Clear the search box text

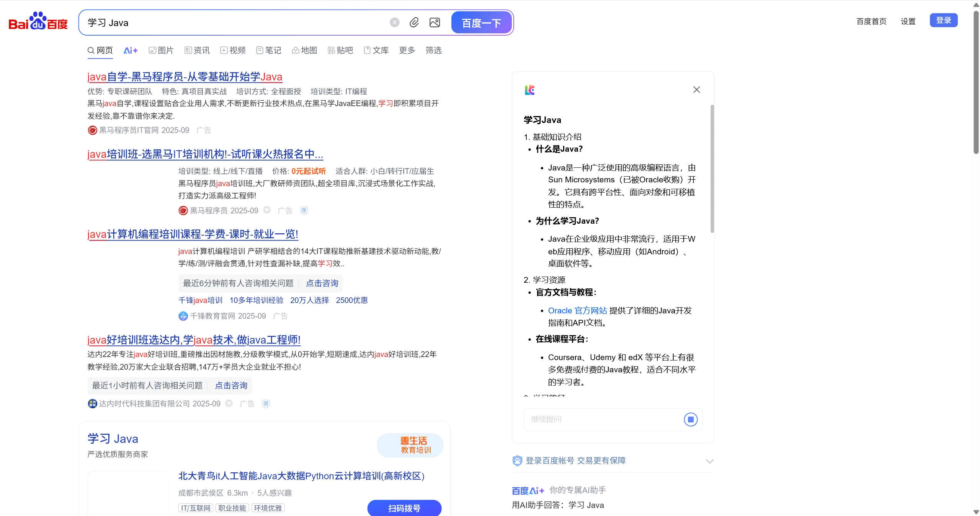394,23
